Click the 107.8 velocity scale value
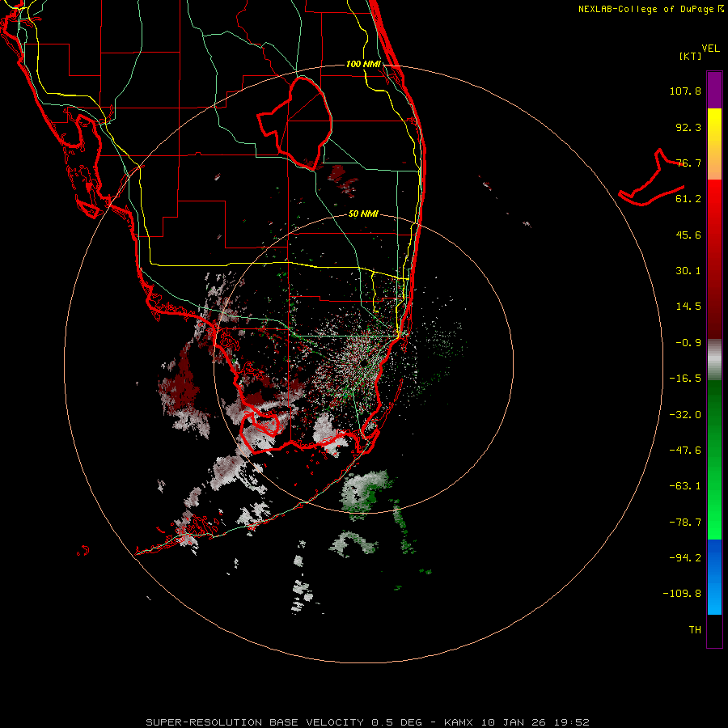This screenshot has height=728, width=728. (x=685, y=91)
